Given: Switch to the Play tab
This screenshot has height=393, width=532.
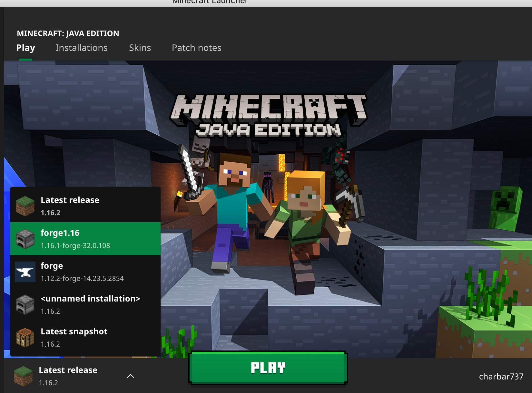Looking at the screenshot, I should pos(25,48).
